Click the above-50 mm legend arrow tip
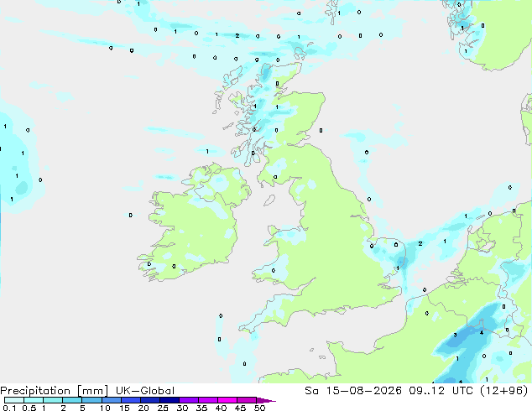This screenshot has height=411, width=532. [266, 400]
